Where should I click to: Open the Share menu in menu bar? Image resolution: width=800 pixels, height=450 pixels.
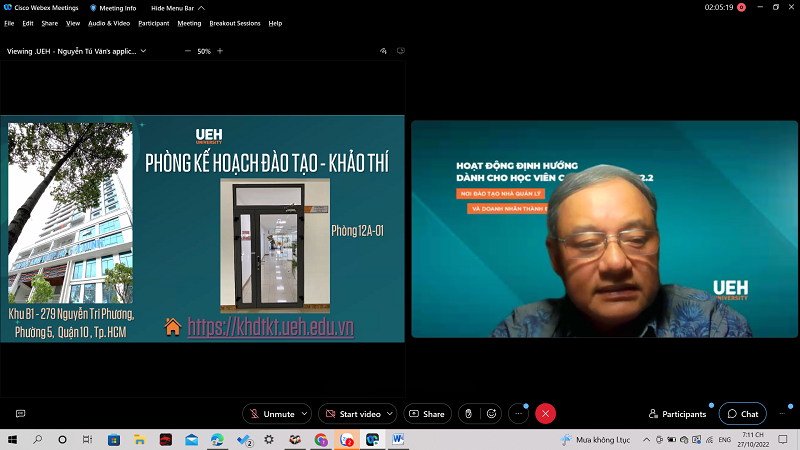[x=49, y=23]
